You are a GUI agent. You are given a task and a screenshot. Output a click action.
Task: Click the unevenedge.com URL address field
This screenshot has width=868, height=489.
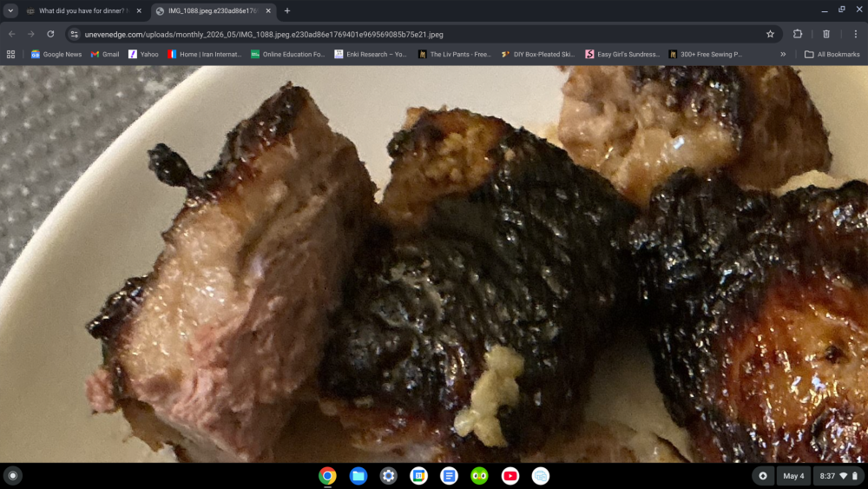(424, 35)
